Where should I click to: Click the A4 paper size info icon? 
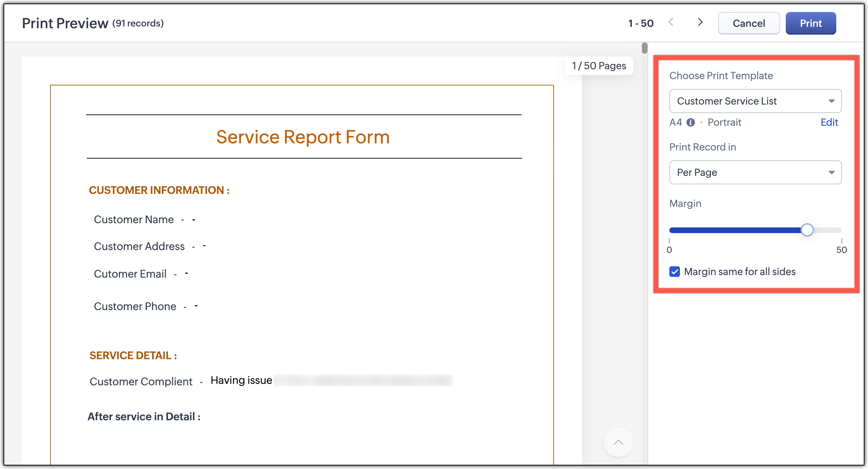[691, 123]
